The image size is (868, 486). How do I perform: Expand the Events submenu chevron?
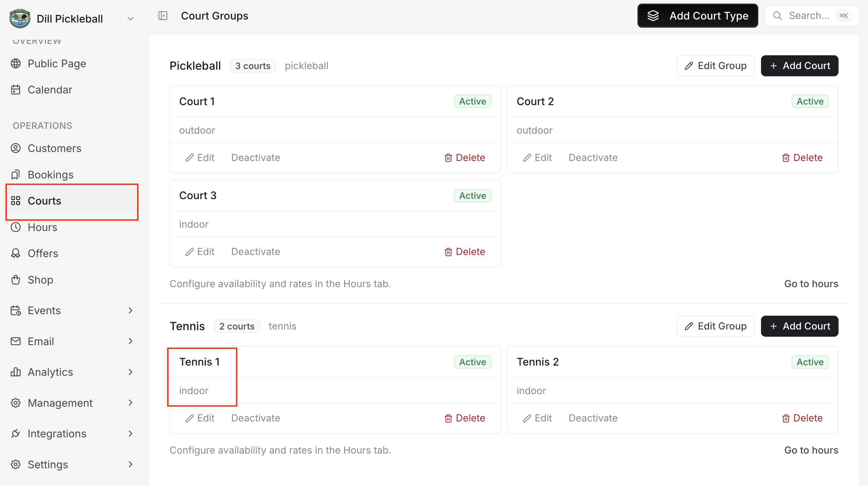coord(130,310)
